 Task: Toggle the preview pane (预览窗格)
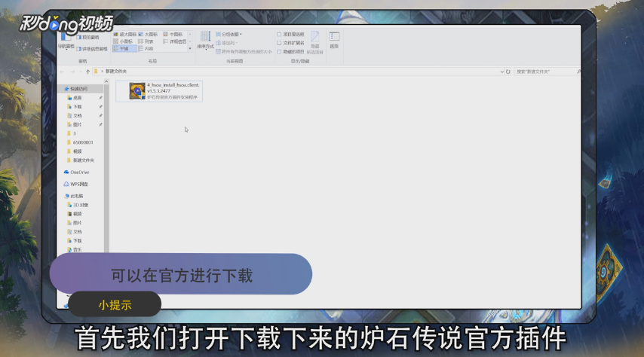coord(88,38)
